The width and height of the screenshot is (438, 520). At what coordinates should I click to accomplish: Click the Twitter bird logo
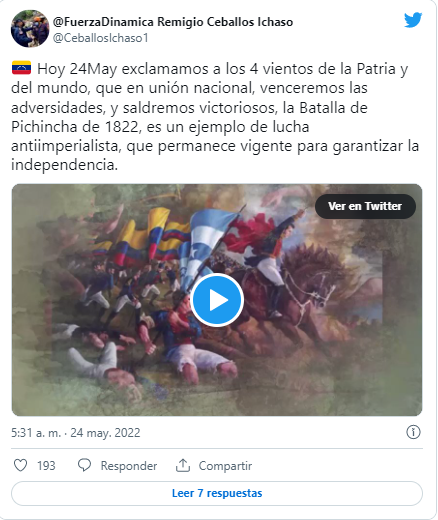(413, 20)
